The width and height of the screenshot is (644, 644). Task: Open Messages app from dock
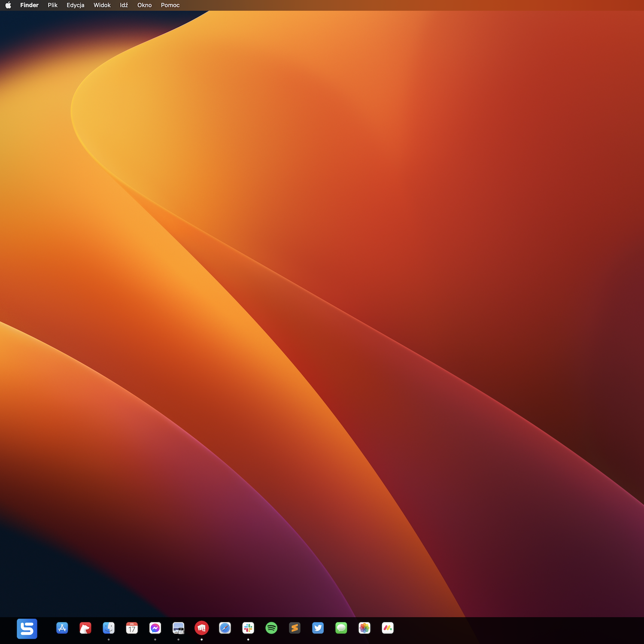(x=341, y=628)
